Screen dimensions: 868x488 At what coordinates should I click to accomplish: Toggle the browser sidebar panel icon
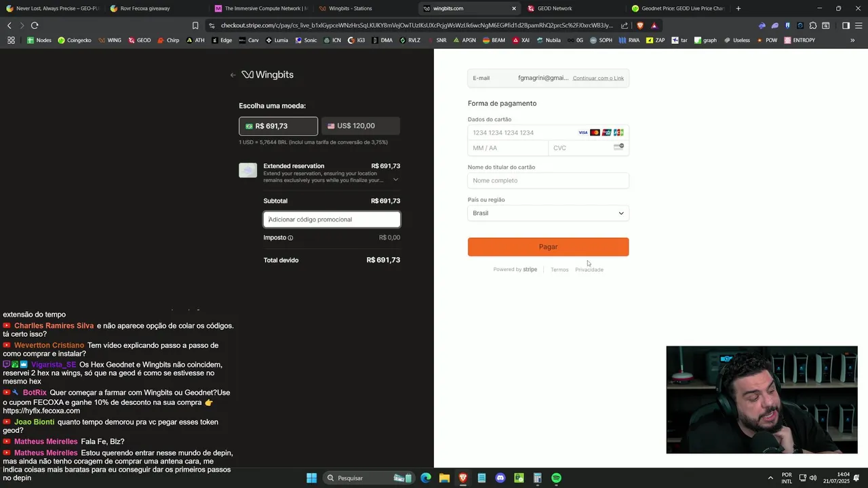pos(846,26)
